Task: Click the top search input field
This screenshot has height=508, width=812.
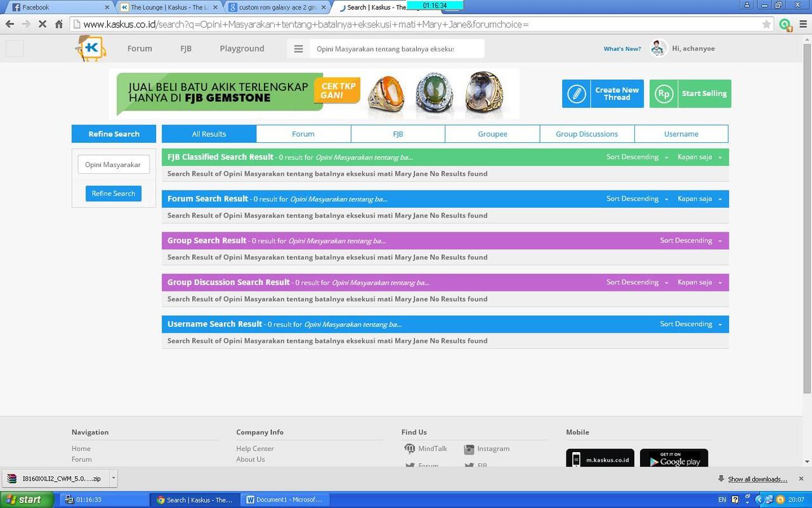Action: (x=396, y=49)
